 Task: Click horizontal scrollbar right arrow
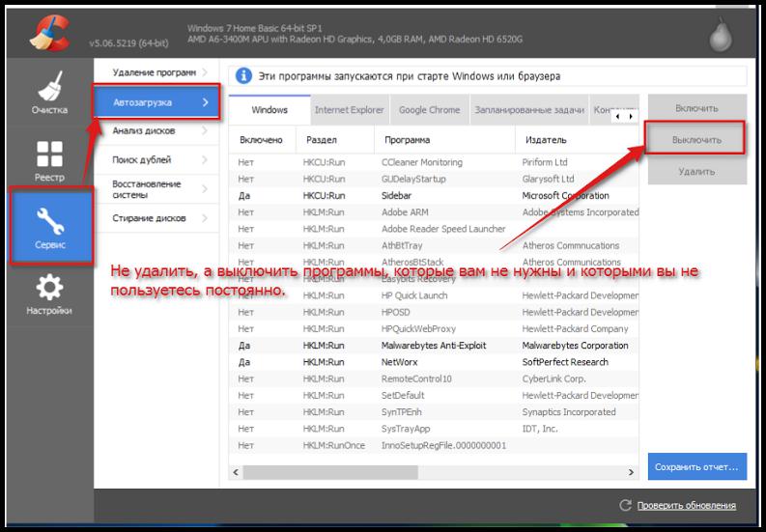(x=631, y=472)
